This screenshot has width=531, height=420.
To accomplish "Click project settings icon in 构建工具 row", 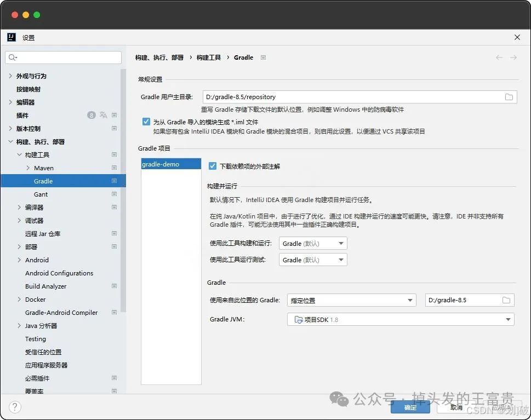I will point(115,154).
